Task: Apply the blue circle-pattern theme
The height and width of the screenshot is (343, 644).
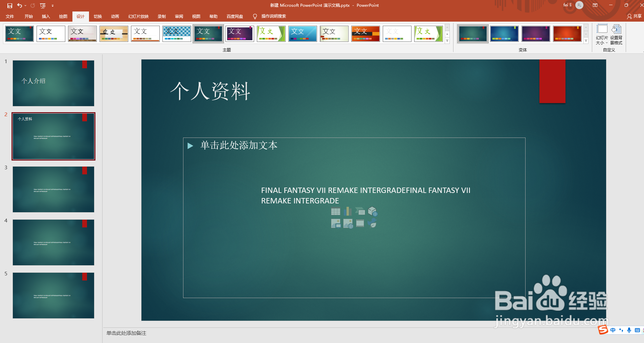Action: tap(177, 34)
